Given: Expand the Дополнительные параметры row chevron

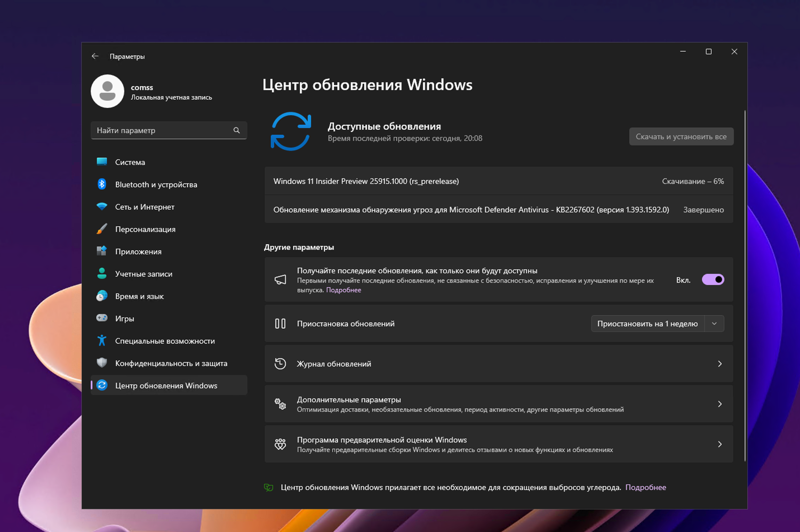Looking at the screenshot, I should tap(719, 404).
